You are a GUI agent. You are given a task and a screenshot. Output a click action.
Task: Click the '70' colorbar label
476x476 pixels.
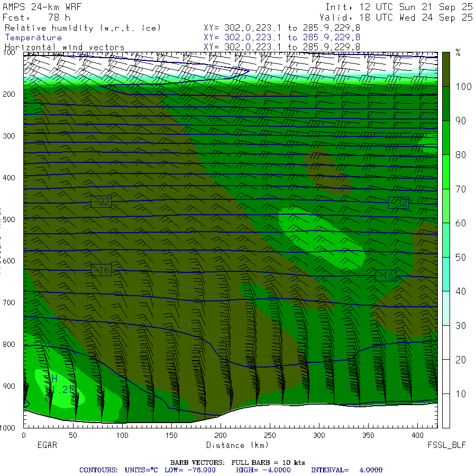461,189
